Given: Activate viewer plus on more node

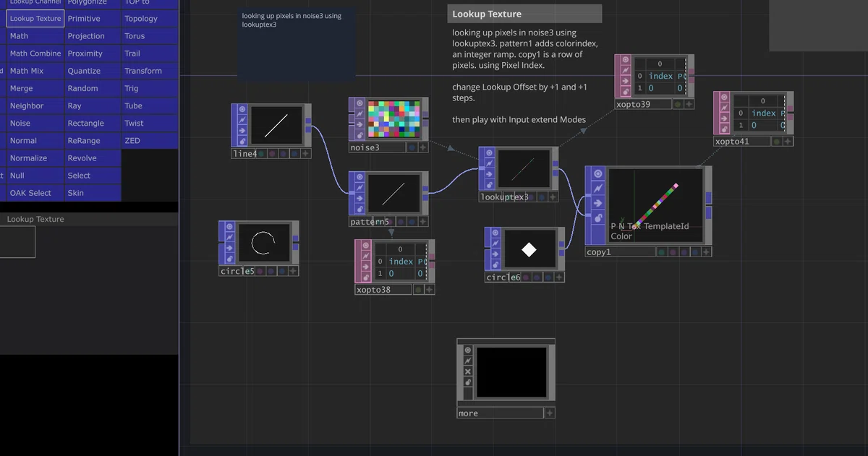Looking at the screenshot, I should 550,413.
